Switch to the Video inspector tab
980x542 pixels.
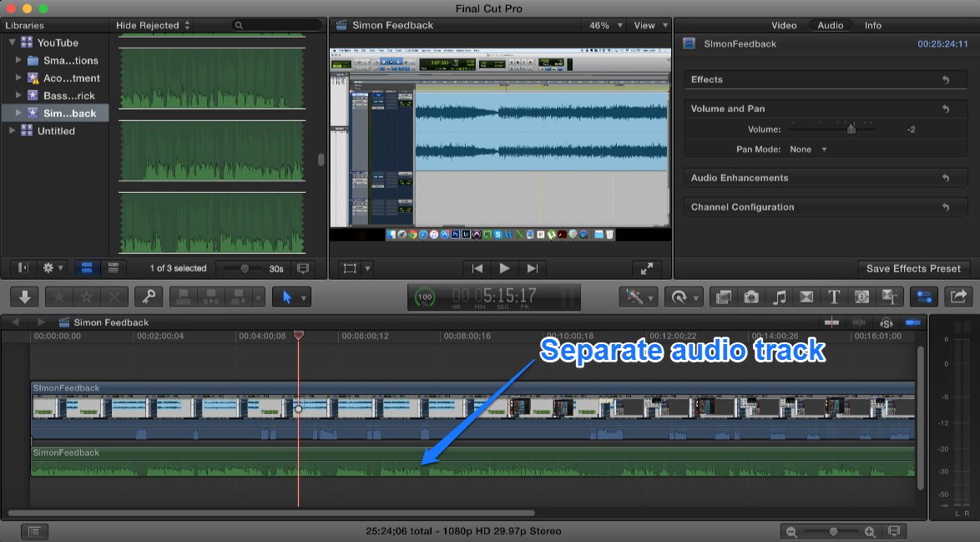pyautogui.click(x=784, y=26)
